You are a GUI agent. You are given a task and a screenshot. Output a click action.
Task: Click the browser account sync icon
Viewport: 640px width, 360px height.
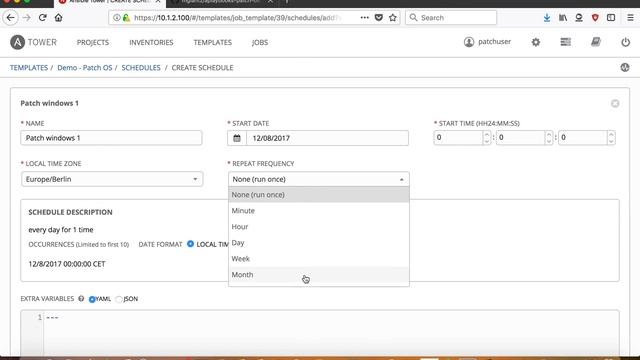579,18
